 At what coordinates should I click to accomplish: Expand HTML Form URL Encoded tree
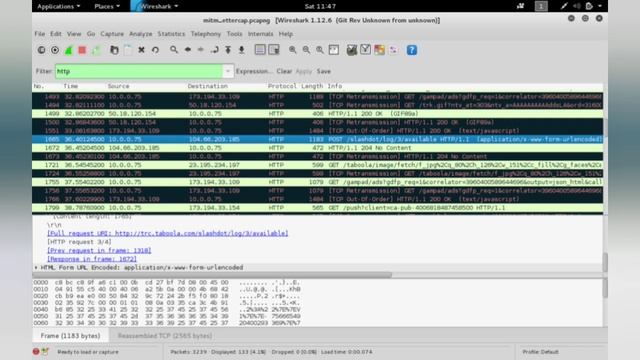[x=36, y=267]
